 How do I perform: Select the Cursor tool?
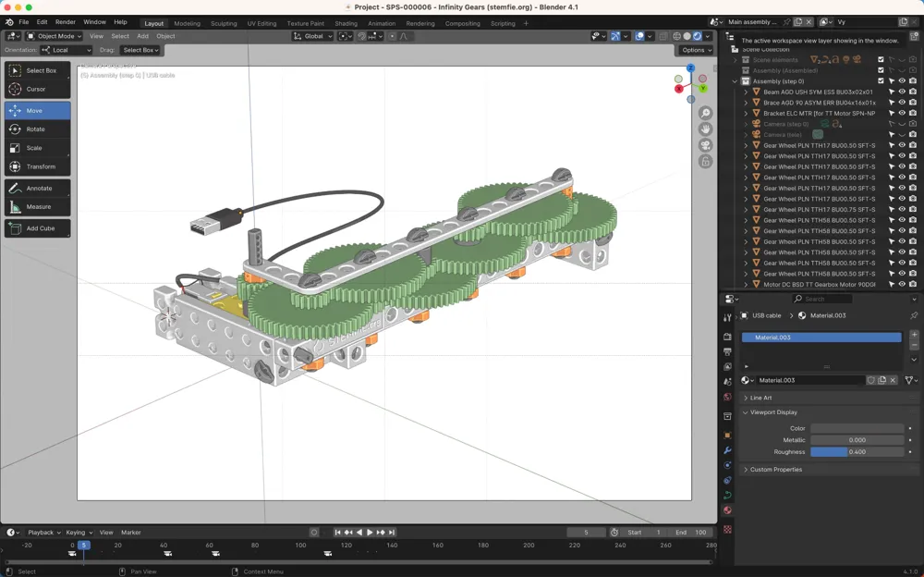[x=37, y=90]
